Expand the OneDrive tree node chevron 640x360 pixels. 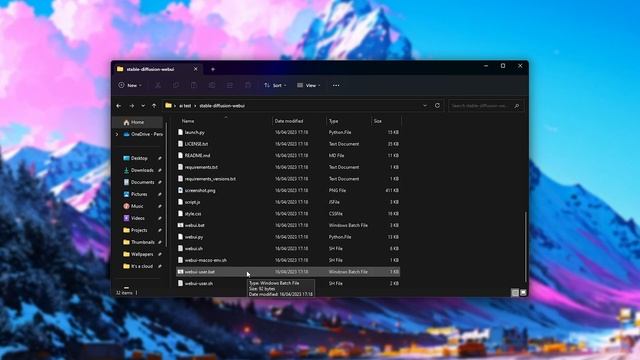[117, 134]
